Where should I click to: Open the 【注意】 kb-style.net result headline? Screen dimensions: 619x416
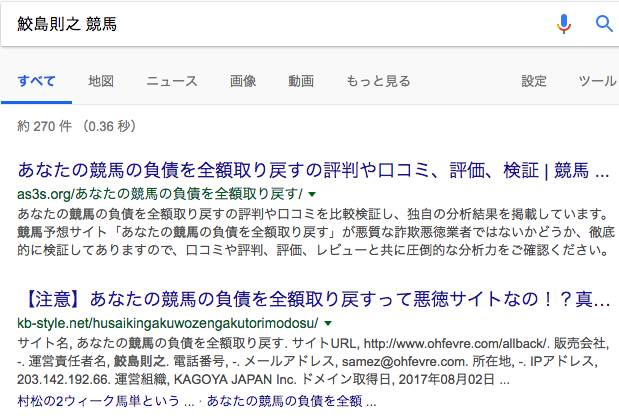point(314,299)
